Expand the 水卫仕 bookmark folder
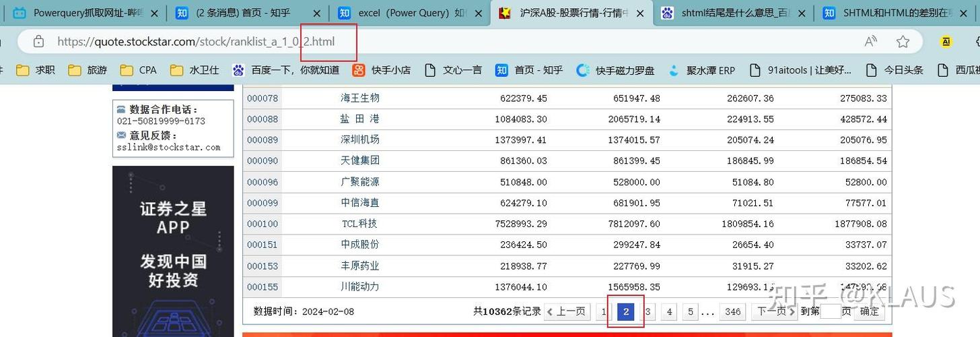 pyautogui.click(x=195, y=70)
